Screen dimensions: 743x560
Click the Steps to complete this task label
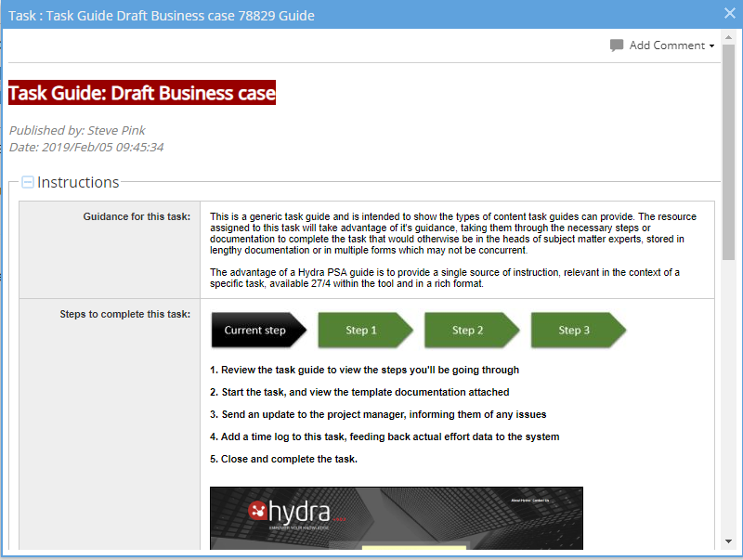(125, 314)
